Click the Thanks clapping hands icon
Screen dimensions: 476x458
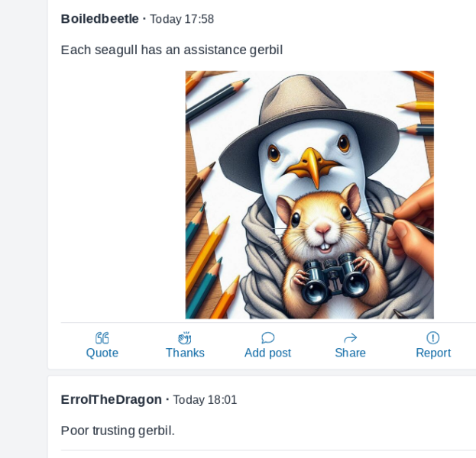click(x=185, y=338)
